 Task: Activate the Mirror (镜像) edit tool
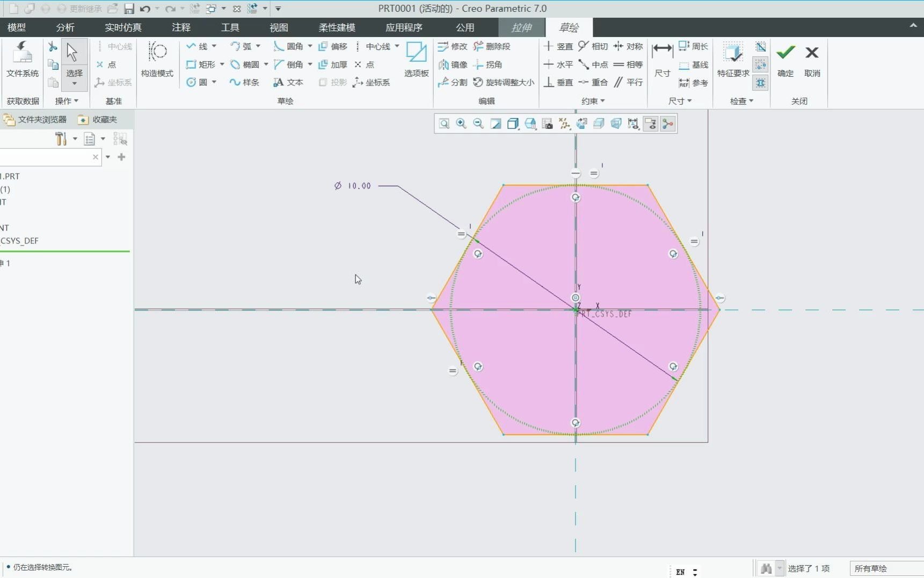pos(453,64)
